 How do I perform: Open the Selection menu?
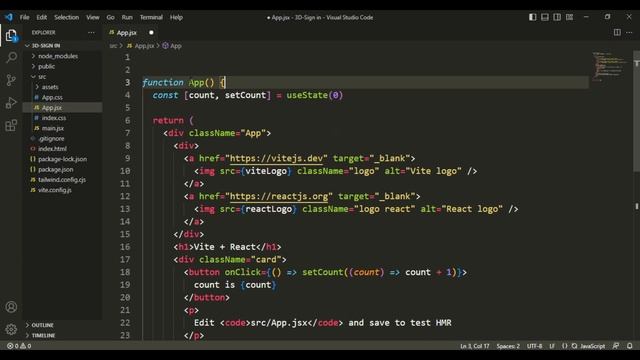pyautogui.click(x=67, y=17)
